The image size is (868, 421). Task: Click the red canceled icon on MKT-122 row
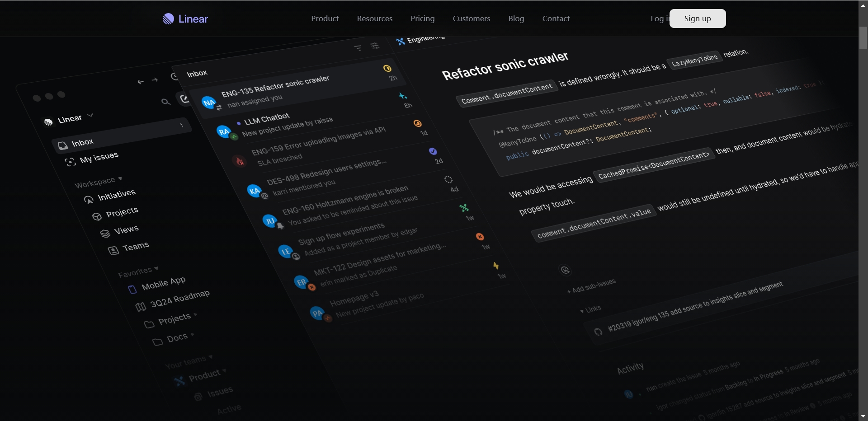pyautogui.click(x=480, y=237)
